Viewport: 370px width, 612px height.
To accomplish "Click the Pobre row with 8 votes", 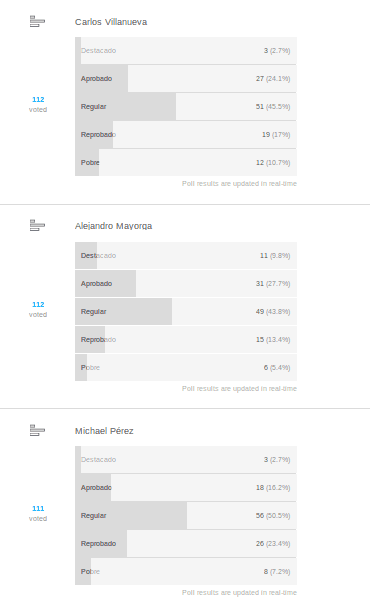I will pyautogui.click(x=186, y=572).
